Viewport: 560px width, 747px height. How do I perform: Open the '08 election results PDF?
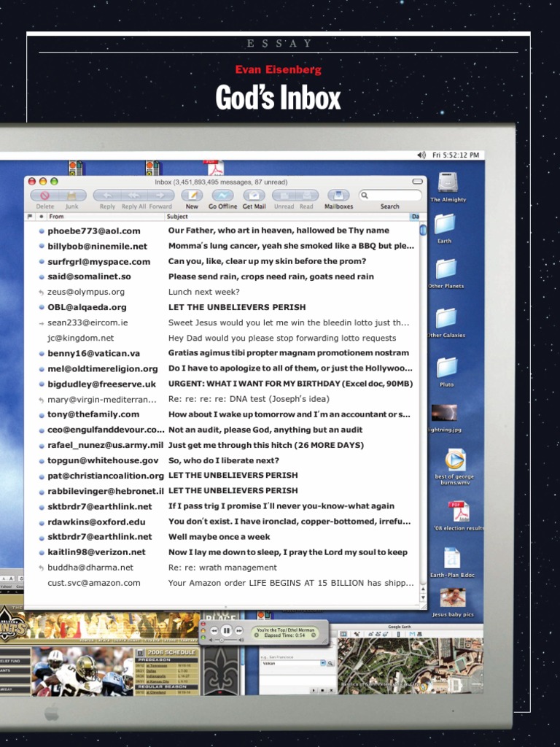459,511
